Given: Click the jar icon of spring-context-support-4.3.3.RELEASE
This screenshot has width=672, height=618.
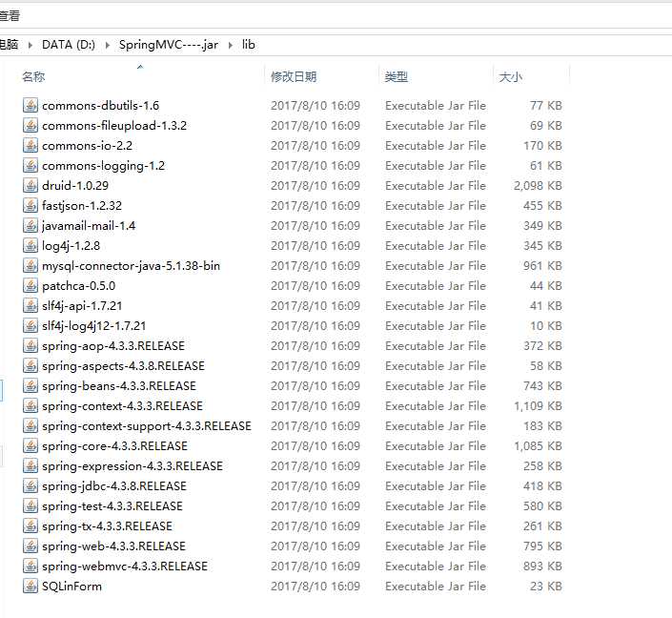Looking at the screenshot, I should click(30, 426).
